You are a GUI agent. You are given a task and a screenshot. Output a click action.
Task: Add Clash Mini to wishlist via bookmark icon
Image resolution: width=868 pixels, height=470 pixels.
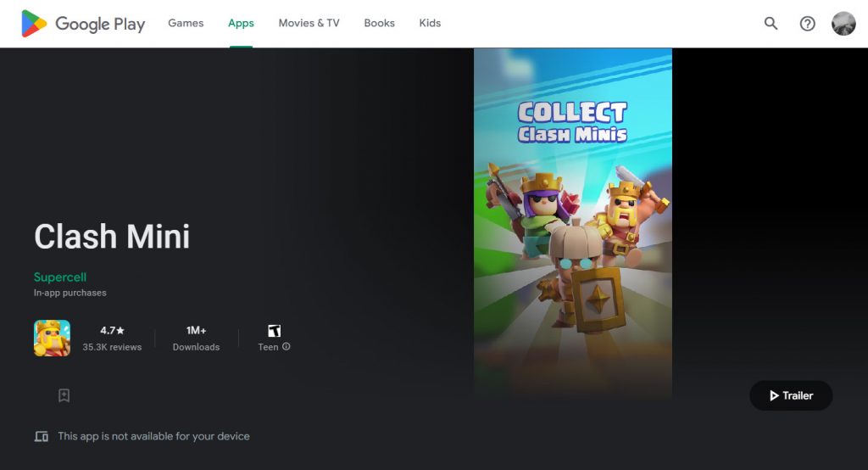(64, 395)
